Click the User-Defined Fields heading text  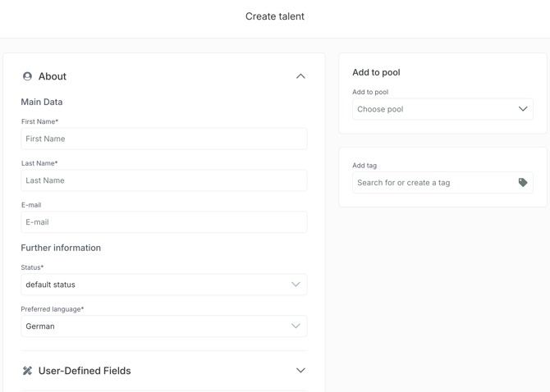coord(85,371)
